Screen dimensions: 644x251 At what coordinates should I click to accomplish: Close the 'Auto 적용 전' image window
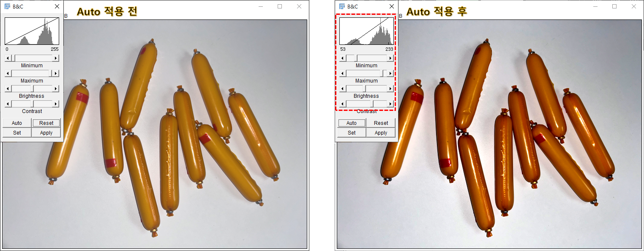(299, 6)
